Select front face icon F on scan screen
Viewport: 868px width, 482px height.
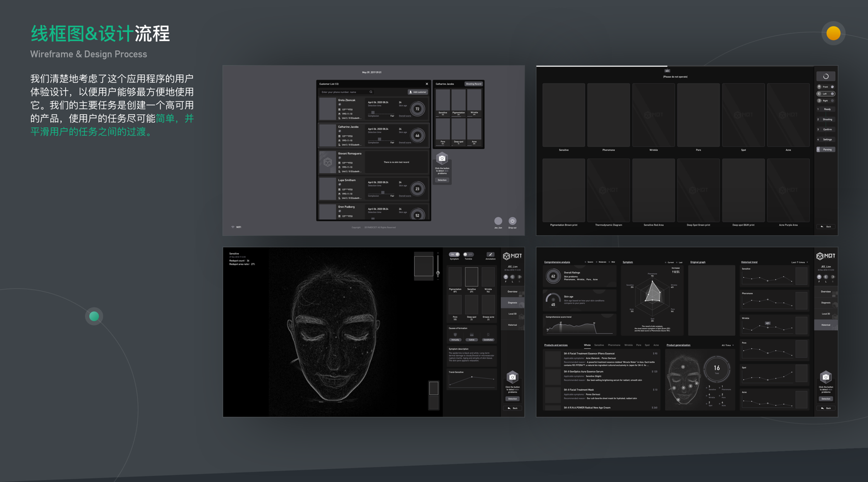click(x=506, y=277)
